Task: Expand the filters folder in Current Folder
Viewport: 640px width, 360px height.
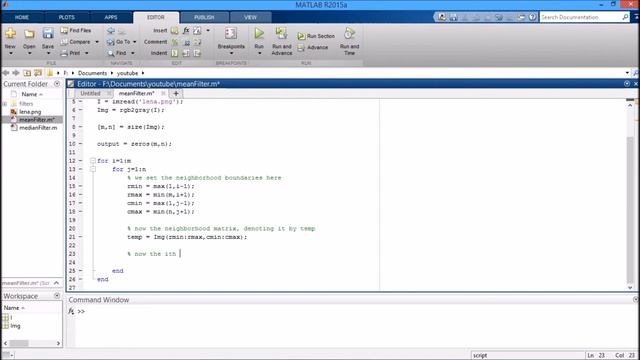Action: click(x=5, y=104)
